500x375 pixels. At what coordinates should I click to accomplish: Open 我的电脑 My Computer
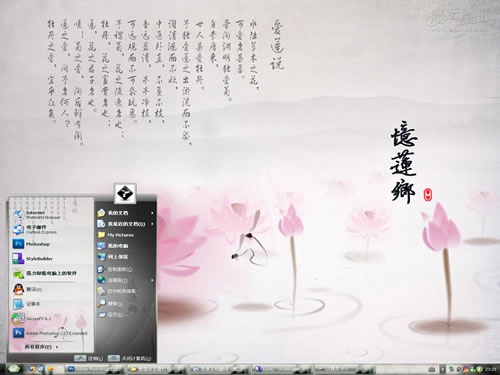(126, 246)
